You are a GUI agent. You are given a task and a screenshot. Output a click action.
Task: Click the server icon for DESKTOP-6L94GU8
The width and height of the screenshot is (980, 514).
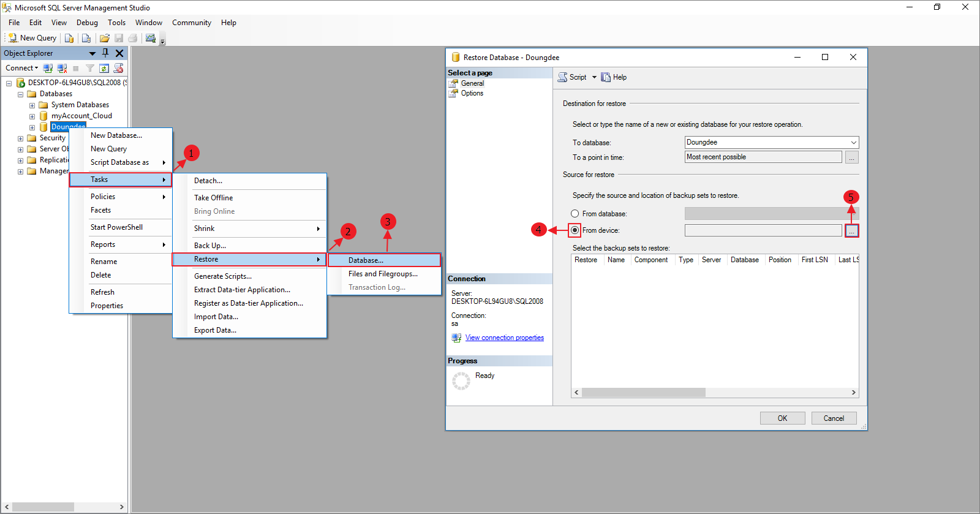pos(20,83)
